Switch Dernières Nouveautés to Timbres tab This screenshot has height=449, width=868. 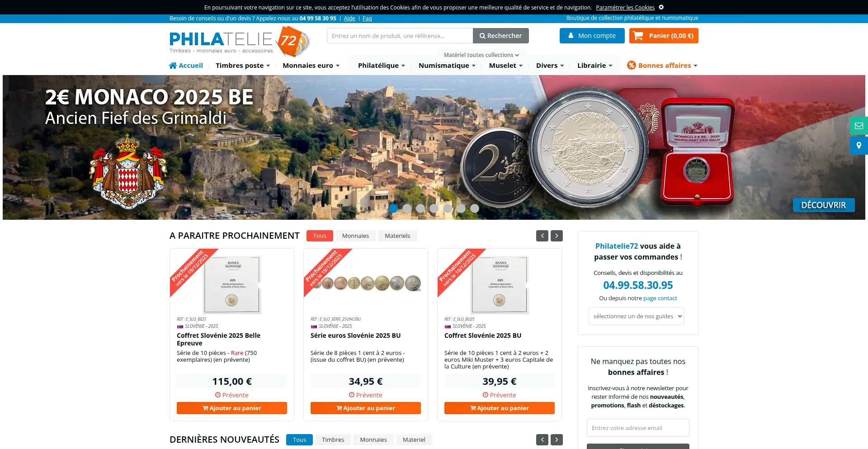pyautogui.click(x=333, y=440)
